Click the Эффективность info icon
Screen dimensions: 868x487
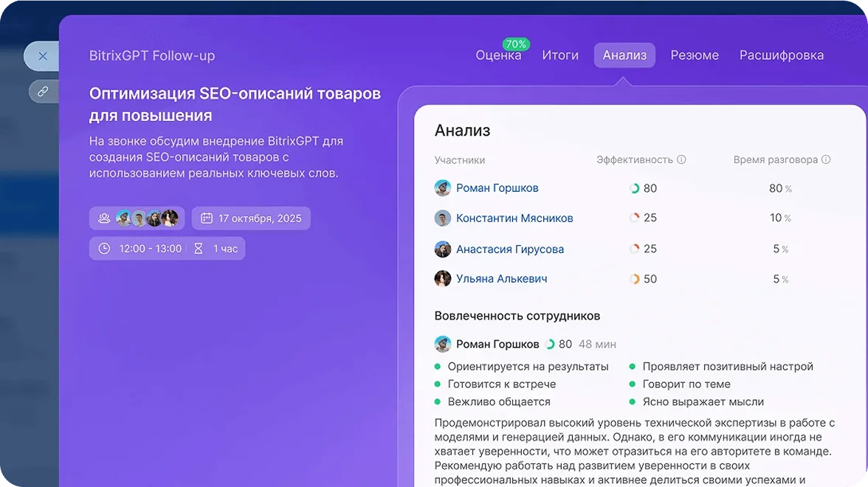point(681,159)
